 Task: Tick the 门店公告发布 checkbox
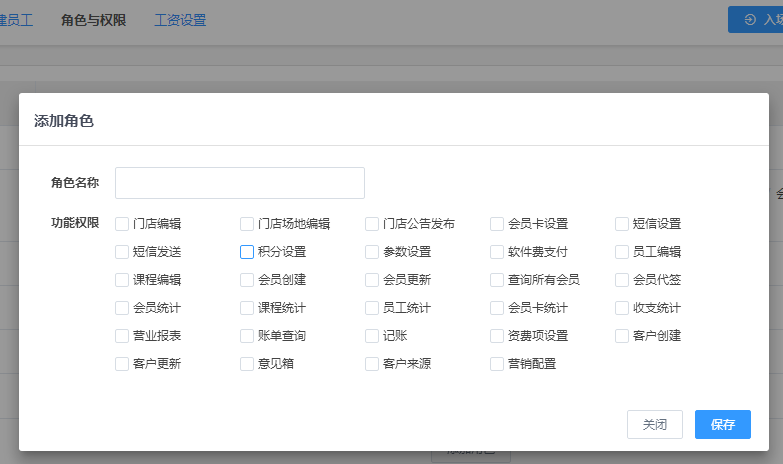pyautogui.click(x=372, y=224)
